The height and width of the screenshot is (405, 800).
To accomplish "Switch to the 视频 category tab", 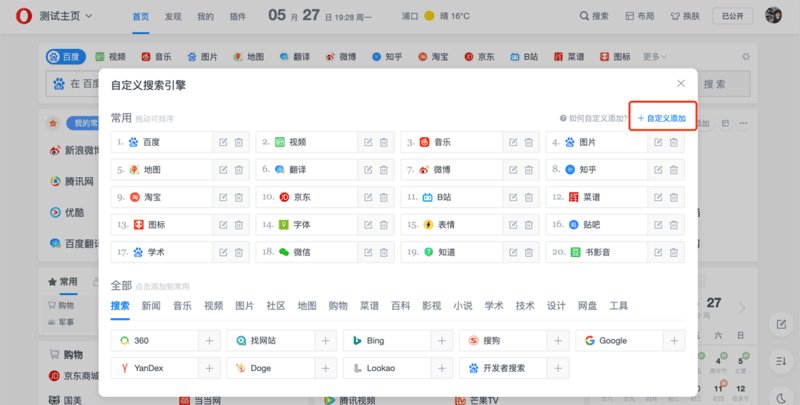I will pos(213,306).
